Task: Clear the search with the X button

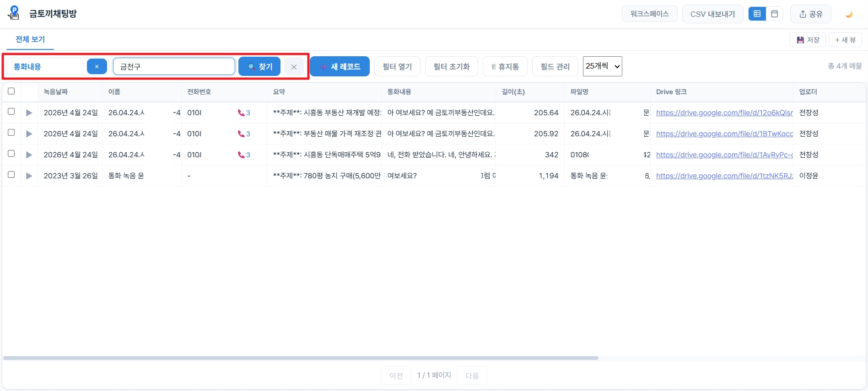Action: (294, 67)
